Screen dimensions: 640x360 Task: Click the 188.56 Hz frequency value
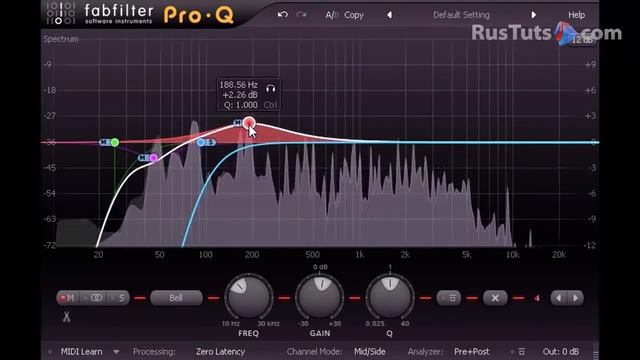pos(238,85)
